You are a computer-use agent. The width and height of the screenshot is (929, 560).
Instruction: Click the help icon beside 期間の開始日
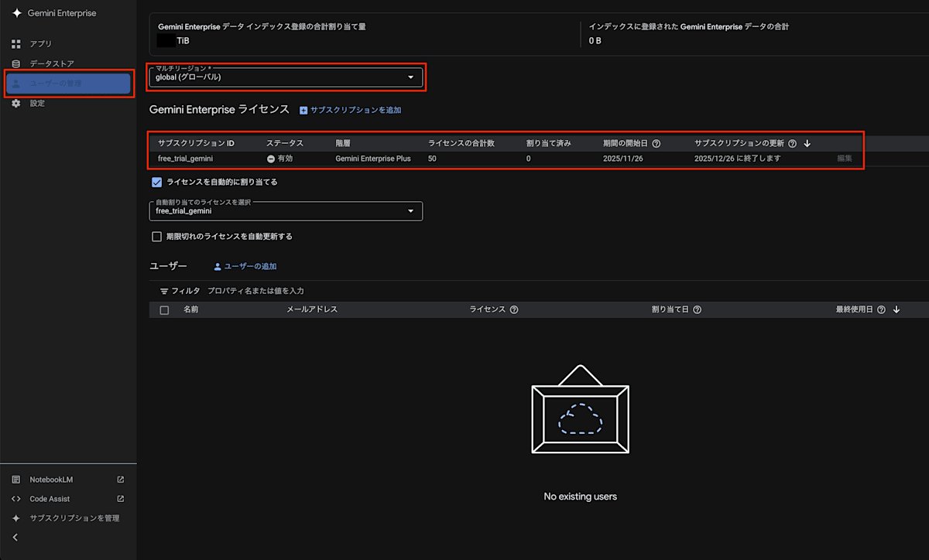656,143
